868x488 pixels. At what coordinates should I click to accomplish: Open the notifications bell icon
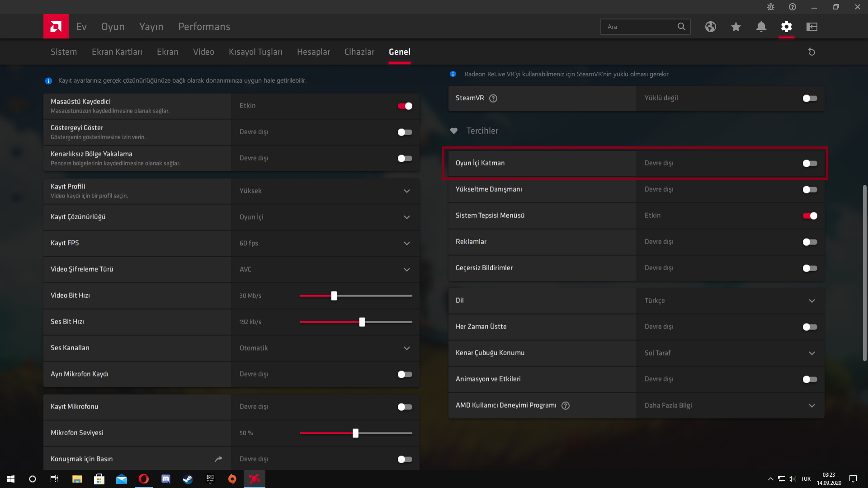pyautogui.click(x=761, y=27)
